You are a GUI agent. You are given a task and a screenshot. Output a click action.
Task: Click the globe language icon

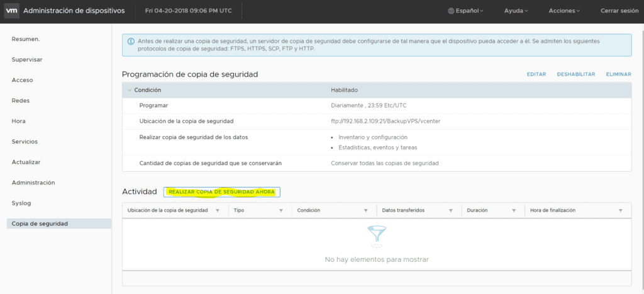pos(451,11)
